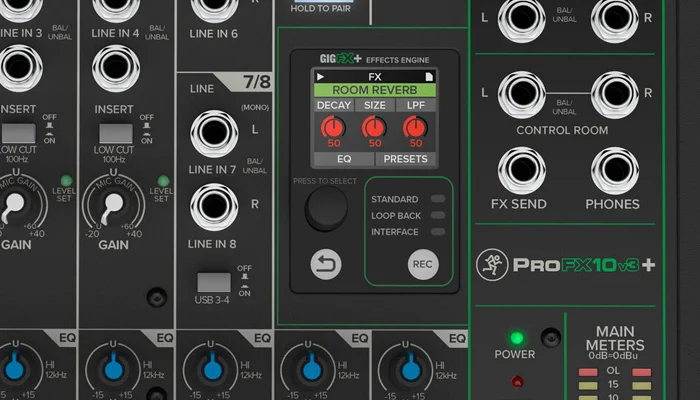The height and width of the screenshot is (400, 700).
Task: Click the CONTROL ROOM L output jack
Action: click(x=521, y=95)
